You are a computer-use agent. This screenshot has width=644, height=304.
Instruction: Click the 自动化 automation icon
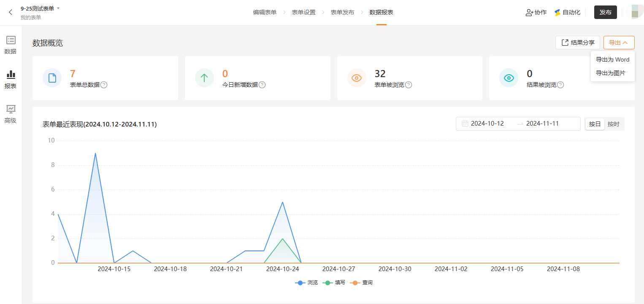pos(557,13)
